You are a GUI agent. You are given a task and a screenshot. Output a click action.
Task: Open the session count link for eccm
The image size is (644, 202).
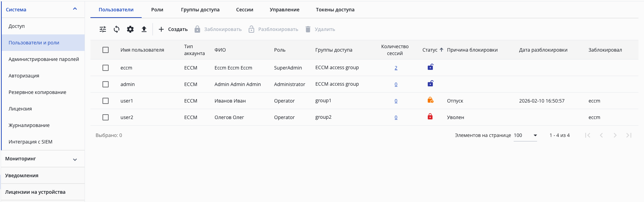click(x=396, y=68)
